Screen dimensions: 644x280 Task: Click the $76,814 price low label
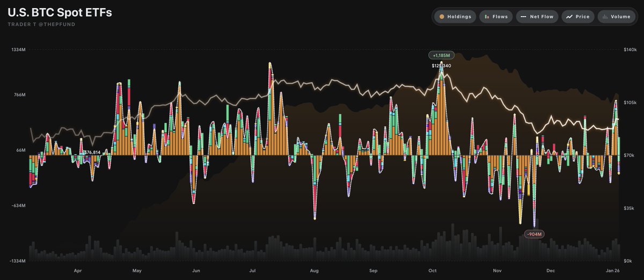click(92, 152)
